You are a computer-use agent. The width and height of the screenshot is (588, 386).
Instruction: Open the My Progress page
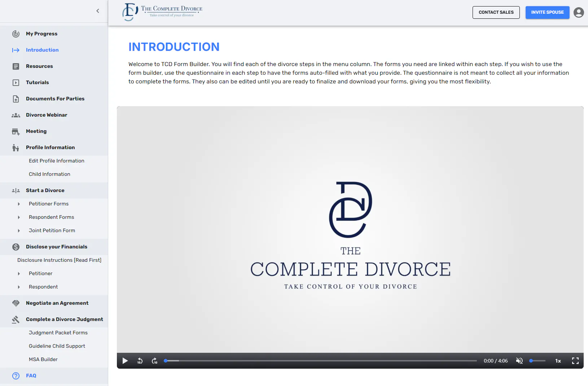click(x=41, y=34)
